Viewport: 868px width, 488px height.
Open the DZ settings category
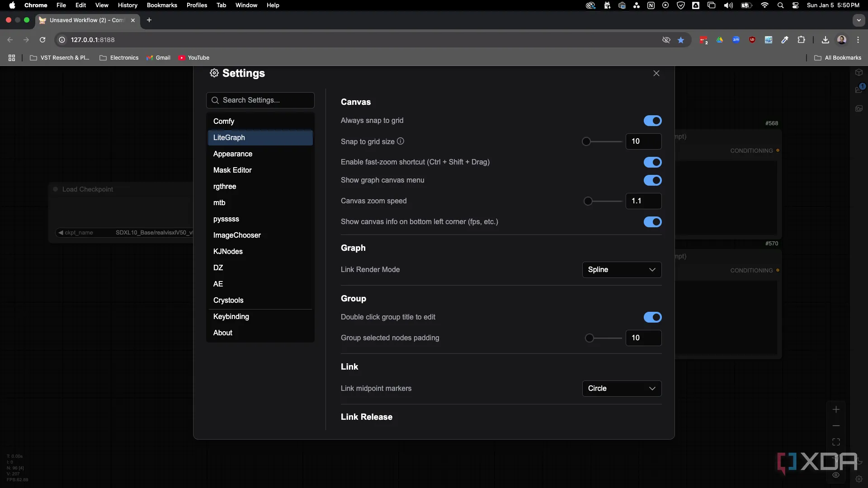point(260,267)
